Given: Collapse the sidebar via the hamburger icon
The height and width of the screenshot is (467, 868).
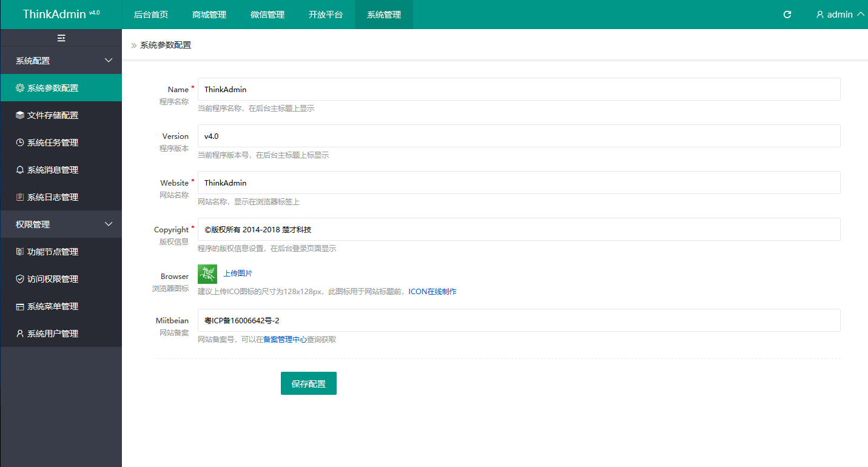Looking at the screenshot, I should [x=61, y=38].
